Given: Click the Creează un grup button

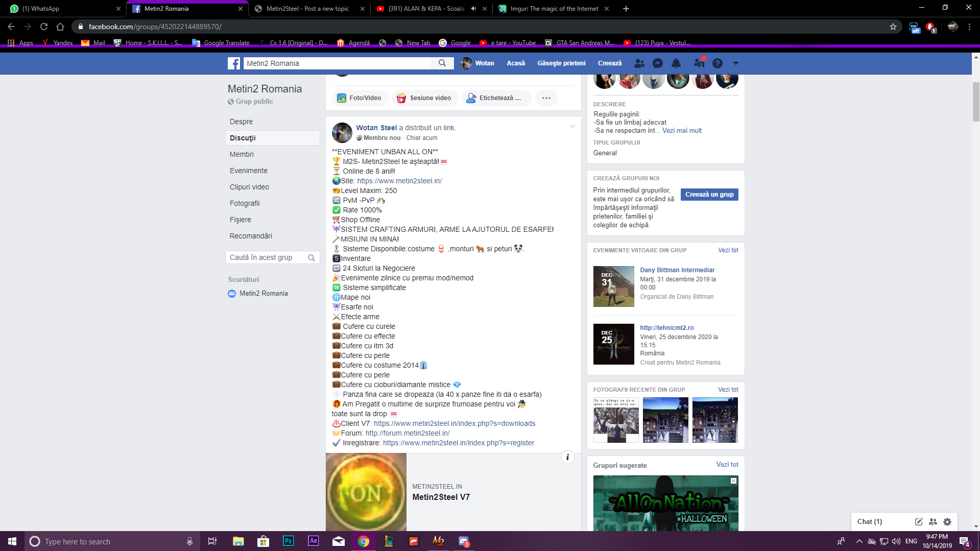Looking at the screenshot, I should [x=709, y=195].
